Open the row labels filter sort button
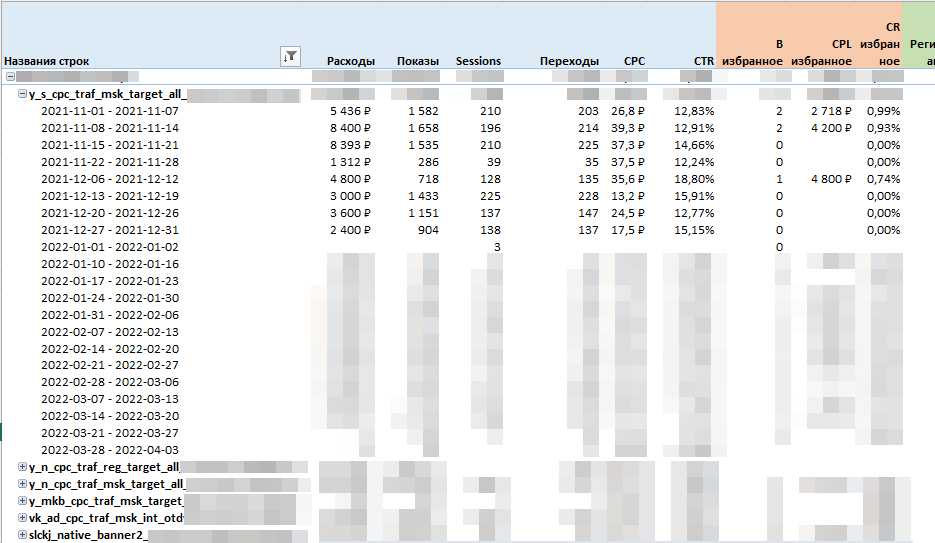Screen dimensions: 935x543 coord(290,57)
